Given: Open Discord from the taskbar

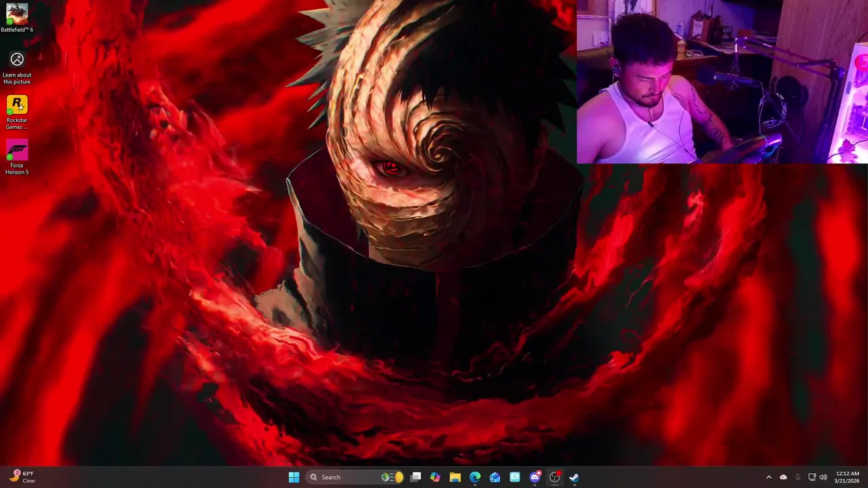Looking at the screenshot, I should [535, 477].
